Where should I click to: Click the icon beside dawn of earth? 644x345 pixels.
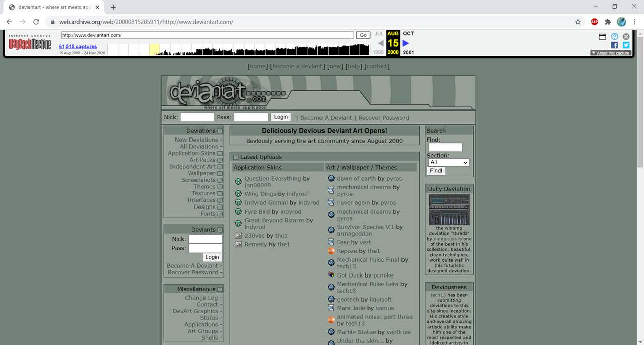331,178
